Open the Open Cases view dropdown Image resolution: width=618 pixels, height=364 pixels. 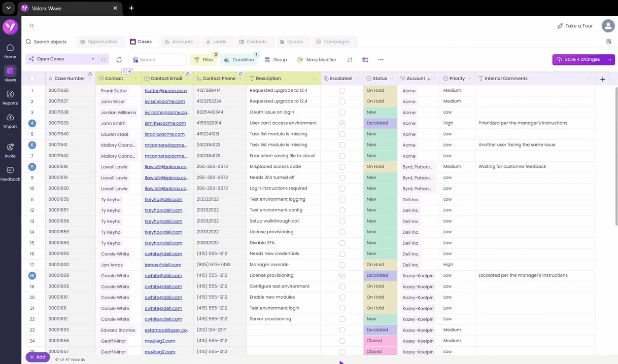[x=92, y=59]
